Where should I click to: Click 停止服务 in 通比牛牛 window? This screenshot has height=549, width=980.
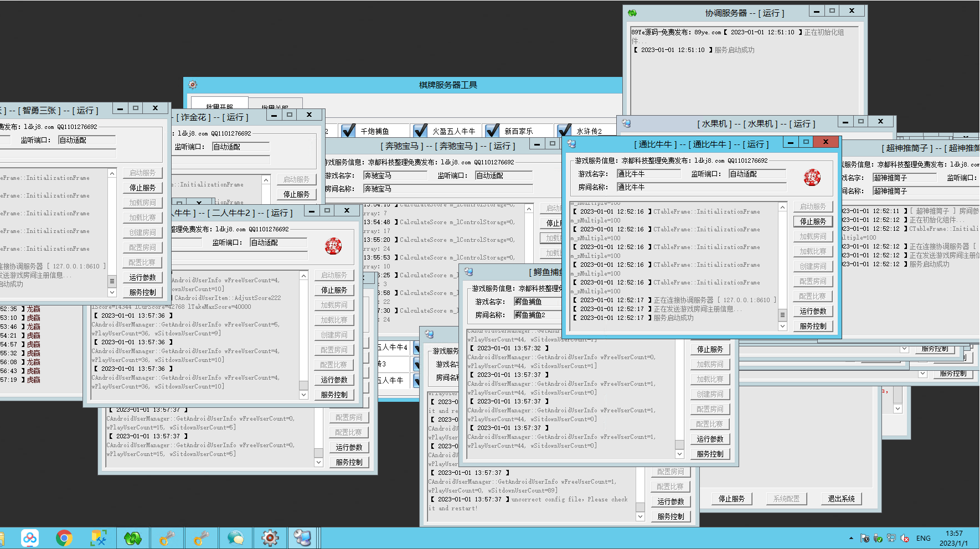[x=813, y=221]
